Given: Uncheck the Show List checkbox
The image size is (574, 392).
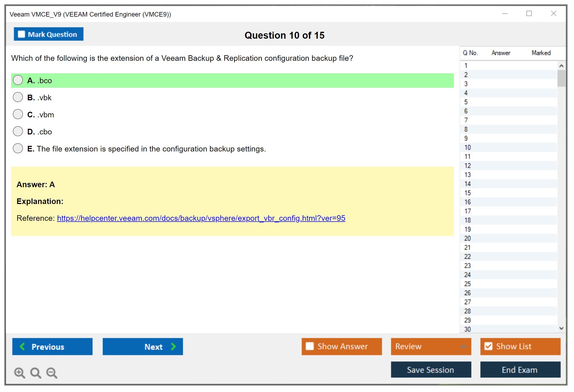Looking at the screenshot, I should tap(488, 346).
